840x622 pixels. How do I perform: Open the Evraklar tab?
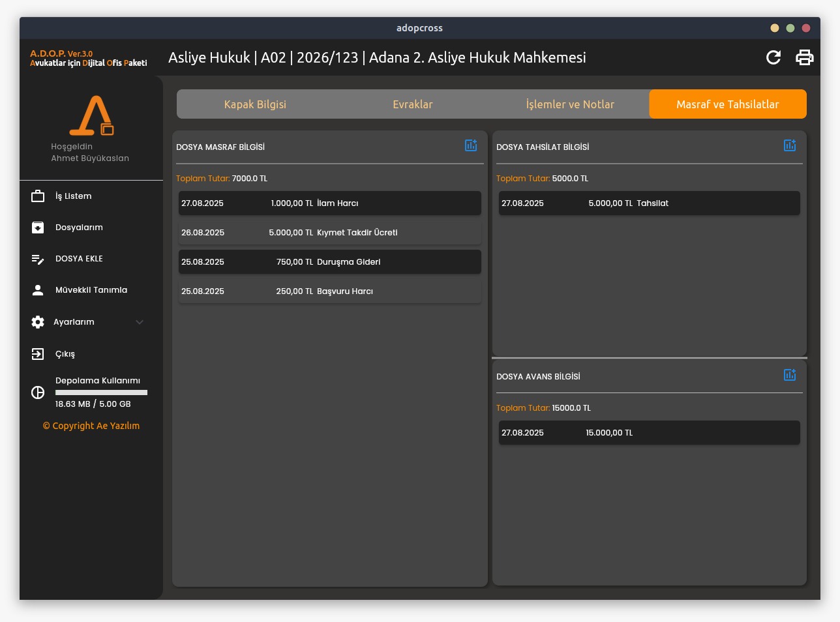coord(412,104)
